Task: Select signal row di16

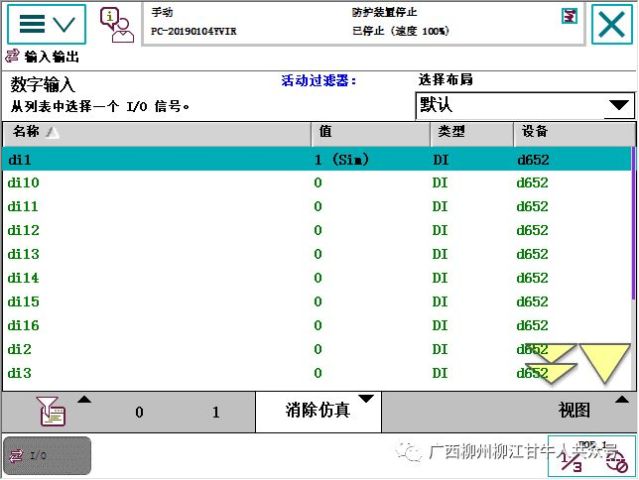Action: tap(317, 325)
